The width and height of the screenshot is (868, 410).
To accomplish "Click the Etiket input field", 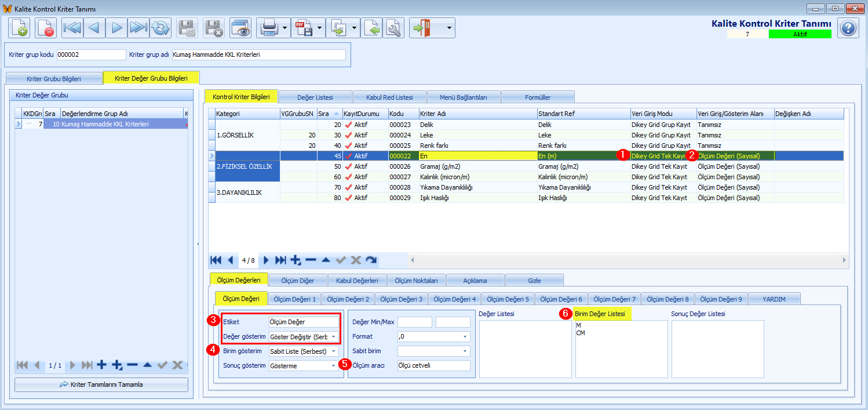I will [x=304, y=322].
